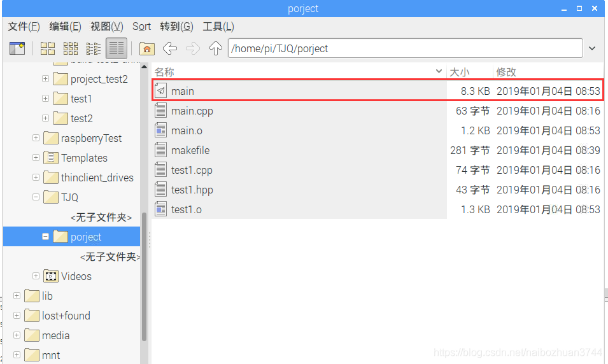Viewport: 608px width, 364px height.
Task: Select test1.hpp file icon
Action: point(160,190)
